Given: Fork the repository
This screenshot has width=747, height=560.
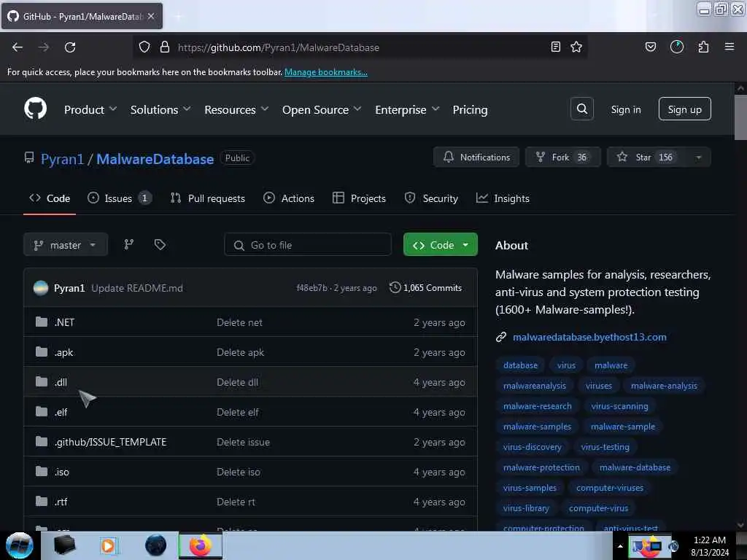Looking at the screenshot, I should (562, 157).
